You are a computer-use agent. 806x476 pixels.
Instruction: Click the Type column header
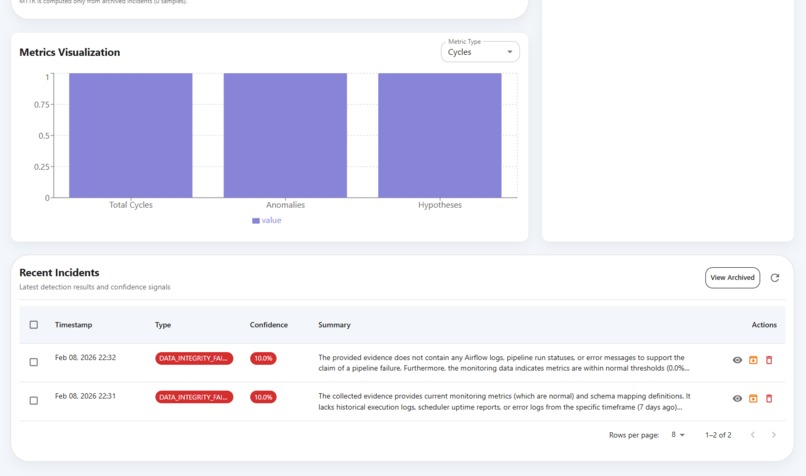click(x=163, y=325)
